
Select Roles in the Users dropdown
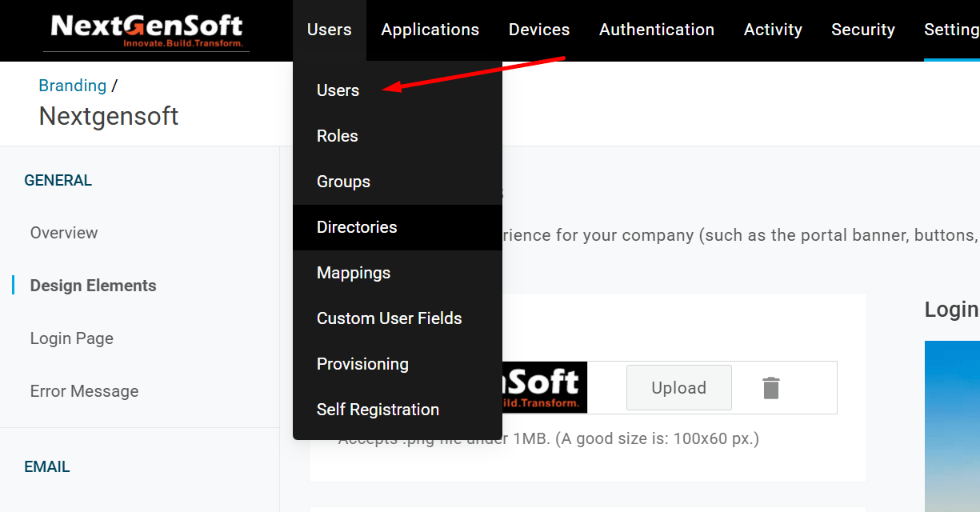point(337,136)
